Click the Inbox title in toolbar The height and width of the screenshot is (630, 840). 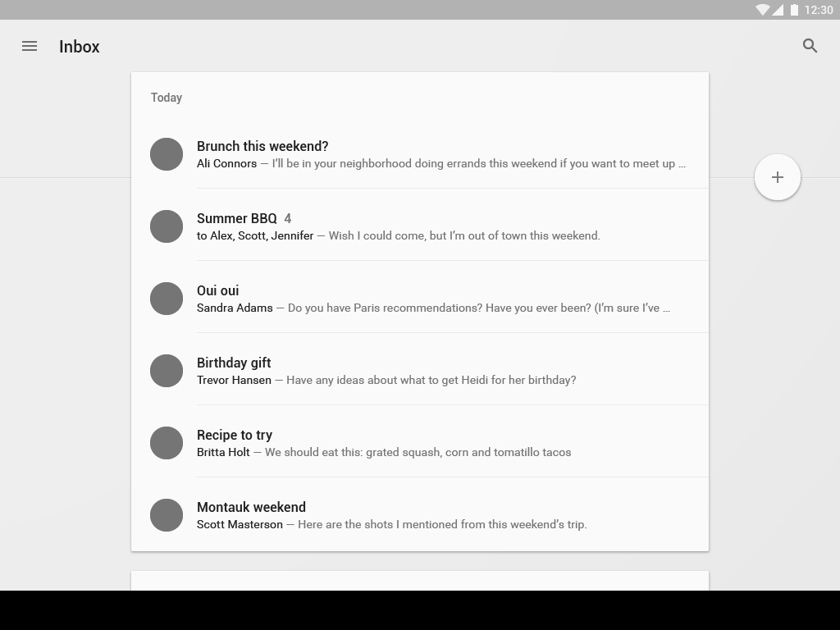coord(80,47)
